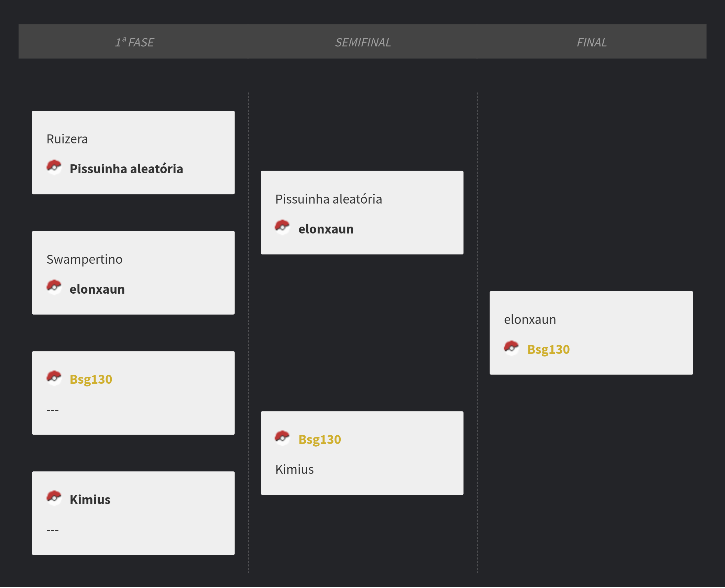Image resolution: width=725 pixels, height=588 pixels.
Task: Click gold Bsg130 winner name in the Final
Action: point(549,349)
